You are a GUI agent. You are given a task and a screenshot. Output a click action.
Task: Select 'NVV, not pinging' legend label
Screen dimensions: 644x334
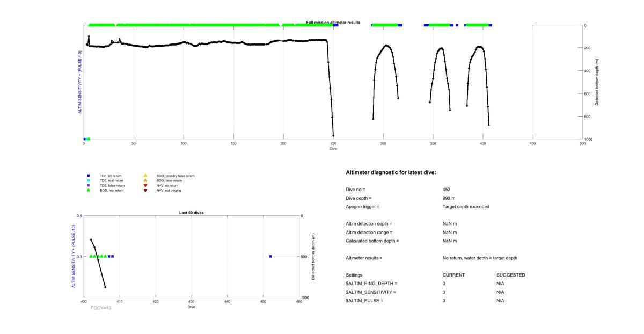pos(169,190)
